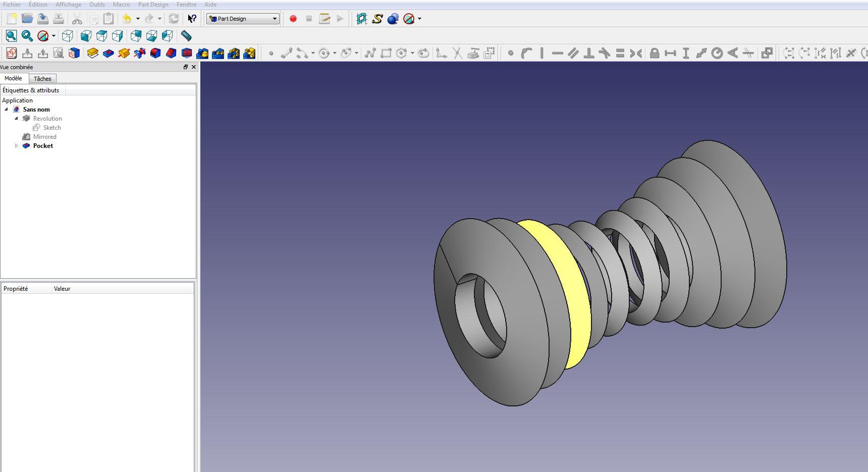Click the sketch Trim edge icon
The height and width of the screenshot is (472, 868).
coord(457,53)
